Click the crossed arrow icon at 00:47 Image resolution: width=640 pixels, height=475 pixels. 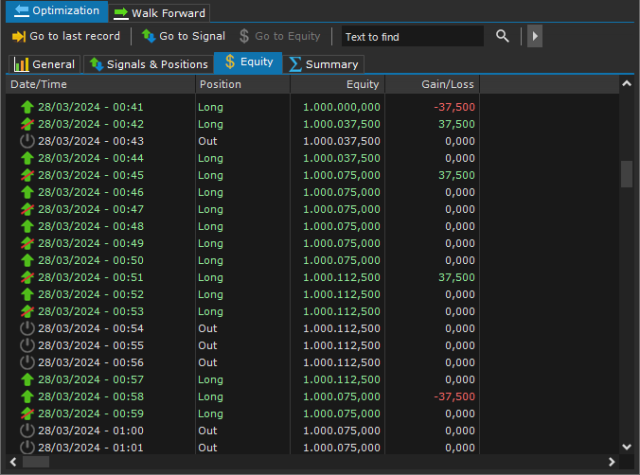(27, 209)
